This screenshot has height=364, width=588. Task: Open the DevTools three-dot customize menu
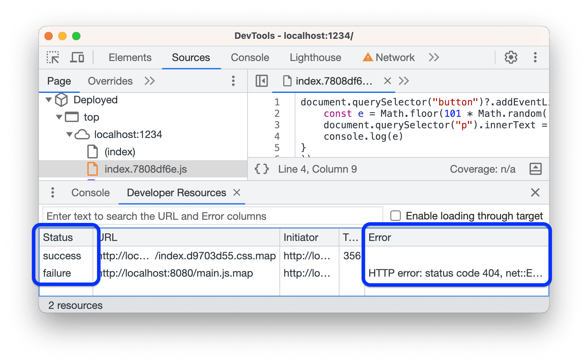[535, 57]
